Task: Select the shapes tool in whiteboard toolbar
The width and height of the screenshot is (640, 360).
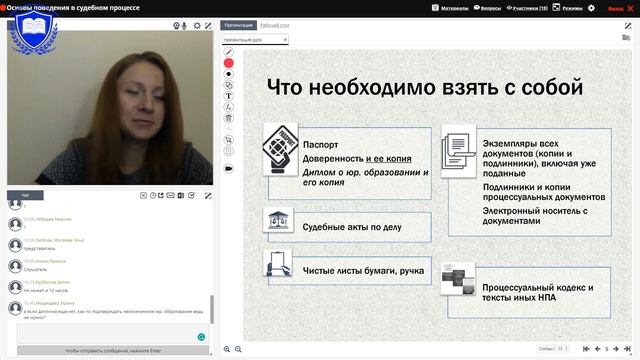Action: [x=229, y=85]
